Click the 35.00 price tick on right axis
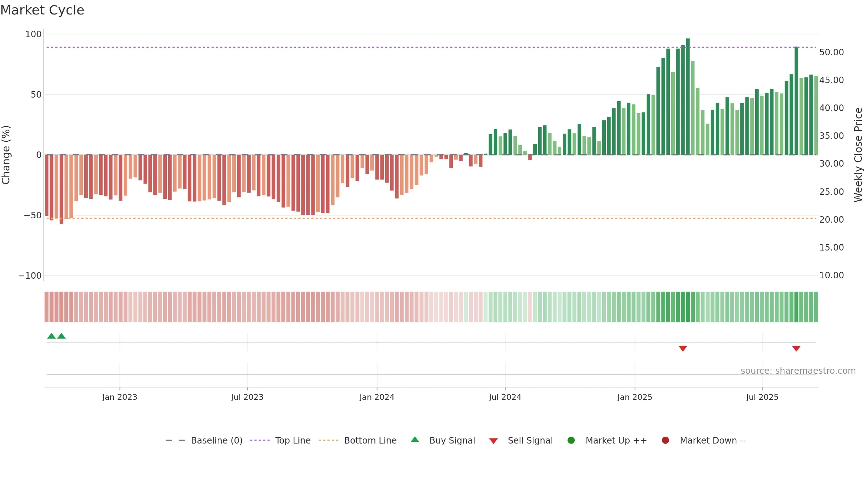Viewport: 868px width, 488px height. (x=831, y=136)
